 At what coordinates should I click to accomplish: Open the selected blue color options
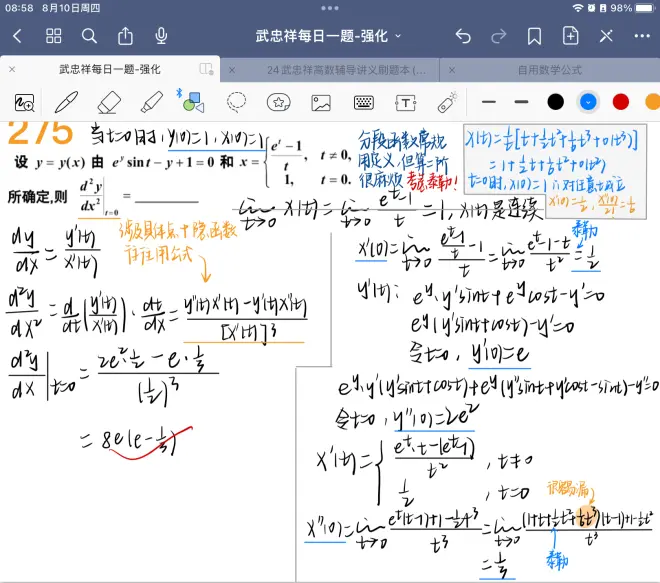(588, 101)
